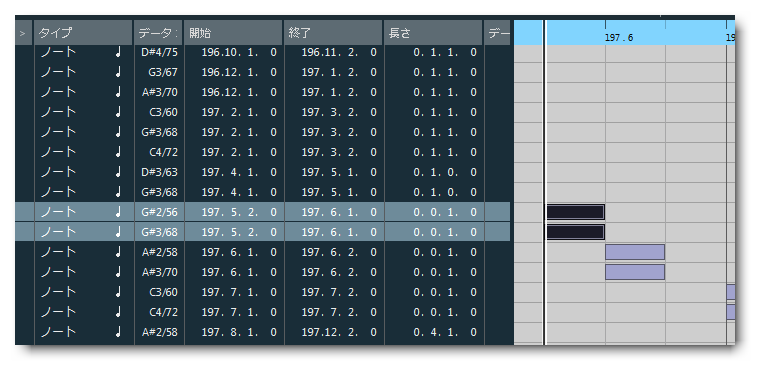Click the note icon in the selected G#2/56 row
762x372 pixels.
118,212
